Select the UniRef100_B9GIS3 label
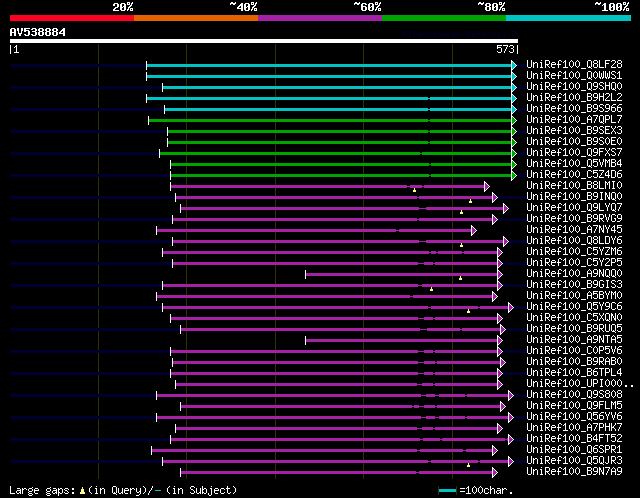 pyautogui.click(x=574, y=285)
